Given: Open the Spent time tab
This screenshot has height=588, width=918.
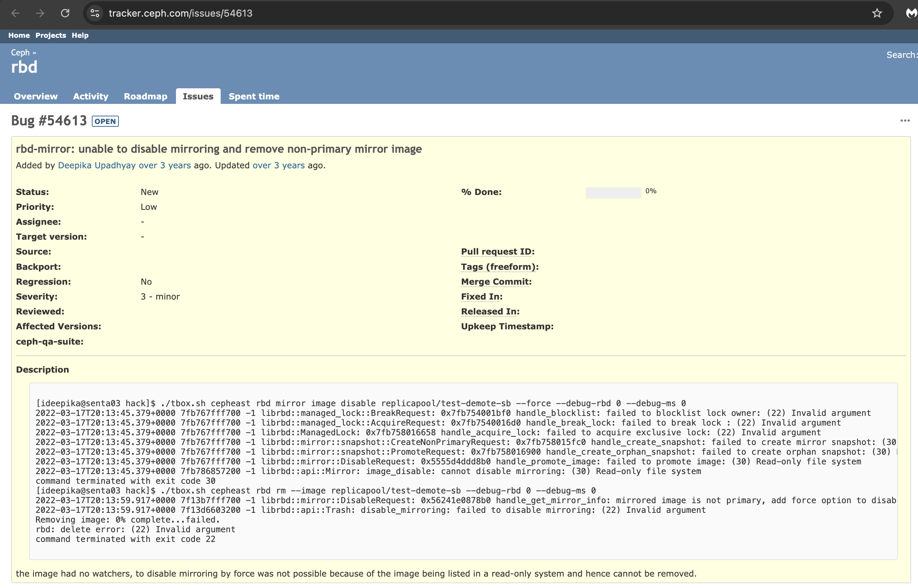Looking at the screenshot, I should pyautogui.click(x=254, y=96).
